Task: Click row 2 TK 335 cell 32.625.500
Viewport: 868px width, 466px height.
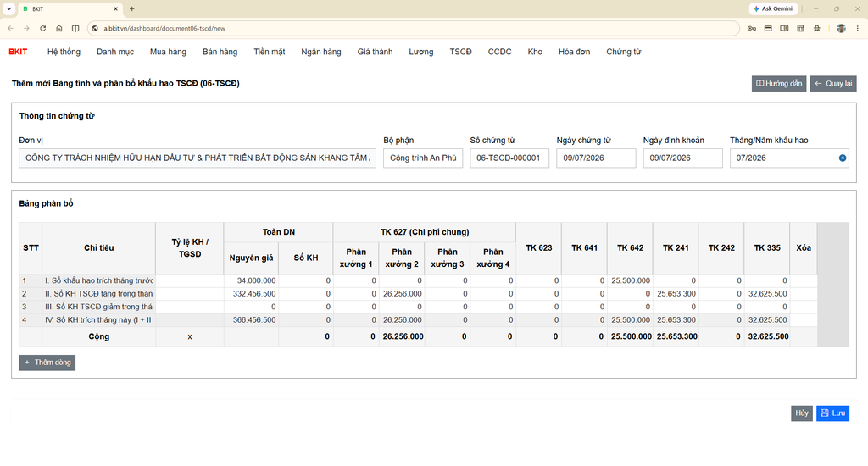Action: [x=767, y=294]
